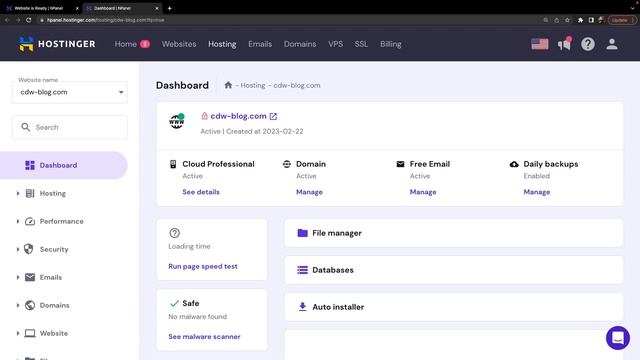640x360 pixels.
Task: Expand the Hosting sidebar section
Action: pyautogui.click(x=18, y=193)
